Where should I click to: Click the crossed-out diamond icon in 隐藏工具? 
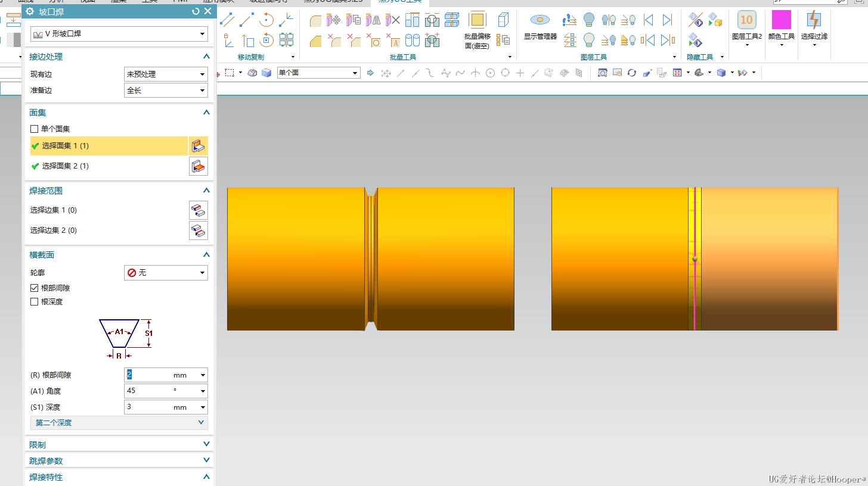tap(695, 20)
